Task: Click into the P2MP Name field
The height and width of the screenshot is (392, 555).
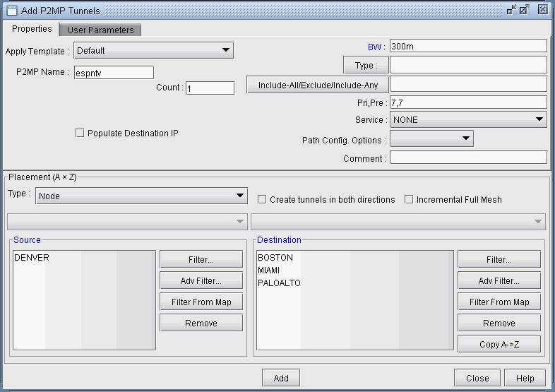Action: pyautogui.click(x=114, y=72)
